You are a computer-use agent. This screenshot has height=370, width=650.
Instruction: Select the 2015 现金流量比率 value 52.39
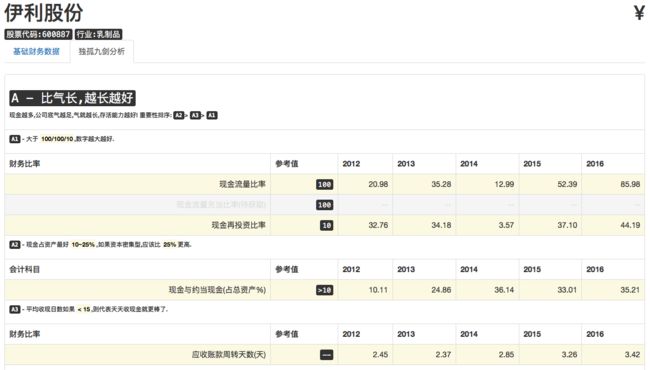click(x=567, y=184)
